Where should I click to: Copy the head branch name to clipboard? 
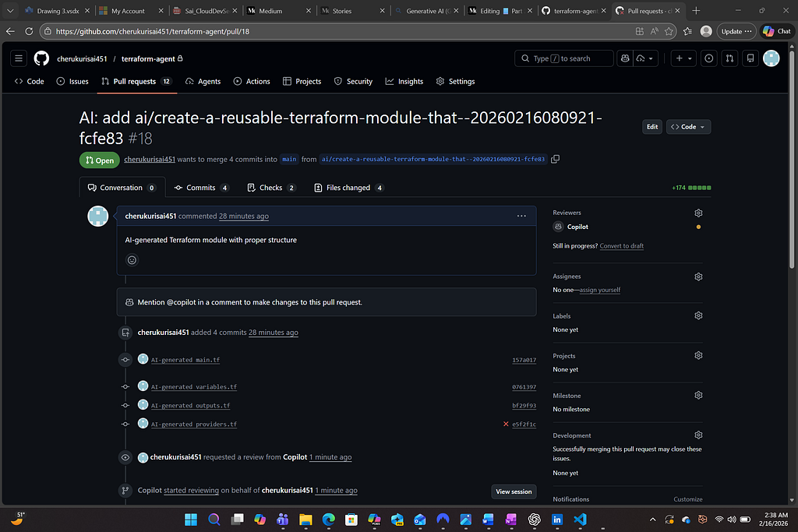click(555, 159)
